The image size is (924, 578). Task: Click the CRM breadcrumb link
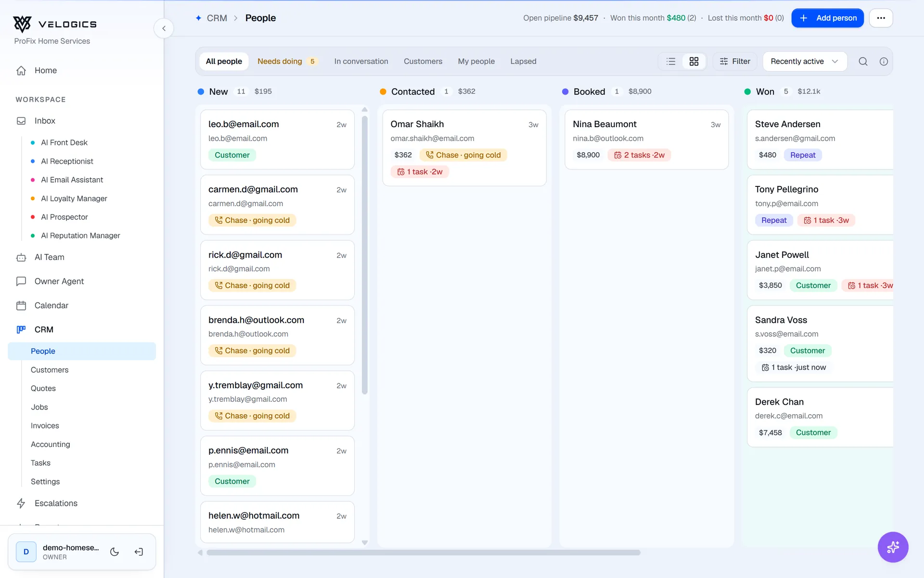[217, 18]
